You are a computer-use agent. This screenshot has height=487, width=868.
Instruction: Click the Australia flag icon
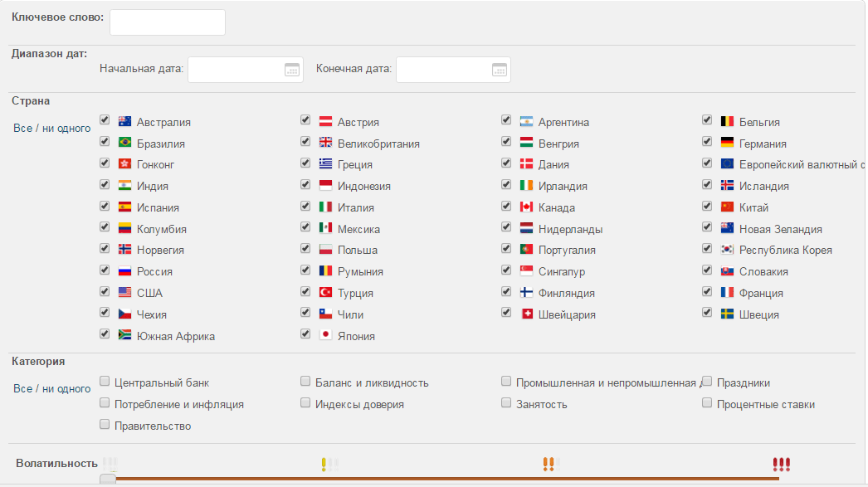pyautogui.click(x=125, y=121)
